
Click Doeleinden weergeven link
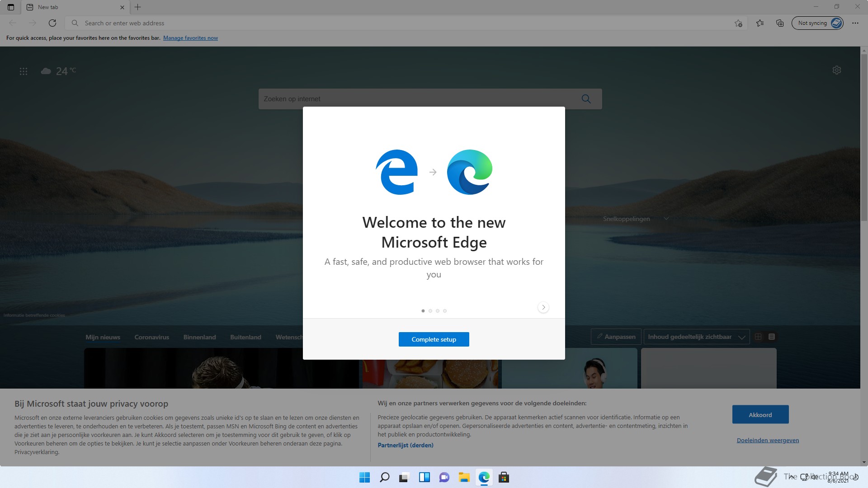768,441
